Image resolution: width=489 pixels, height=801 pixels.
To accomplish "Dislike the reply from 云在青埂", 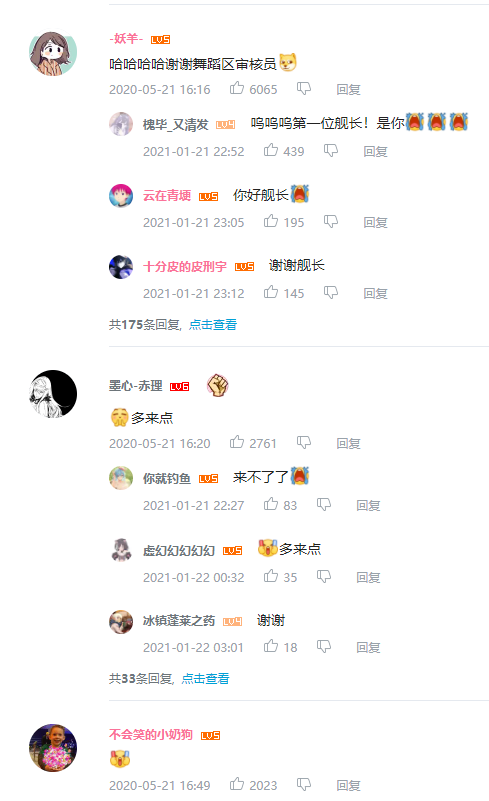I will click(331, 222).
